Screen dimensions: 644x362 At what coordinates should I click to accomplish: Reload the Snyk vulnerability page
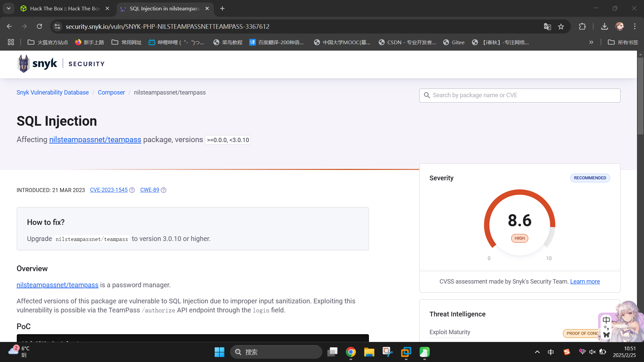[40, 26]
